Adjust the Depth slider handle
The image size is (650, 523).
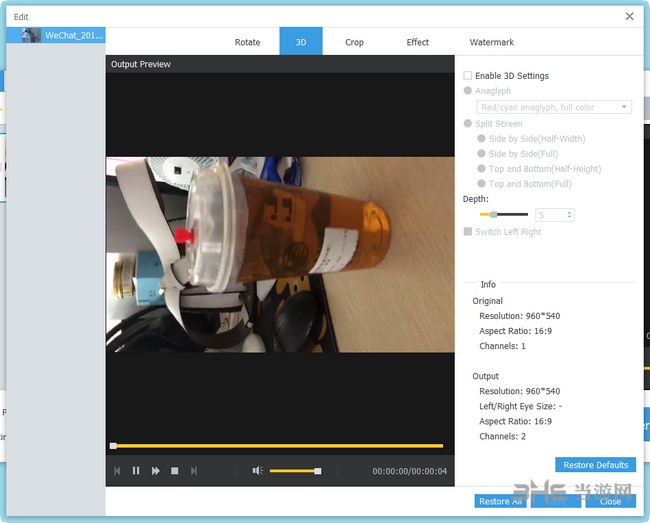pyautogui.click(x=493, y=214)
